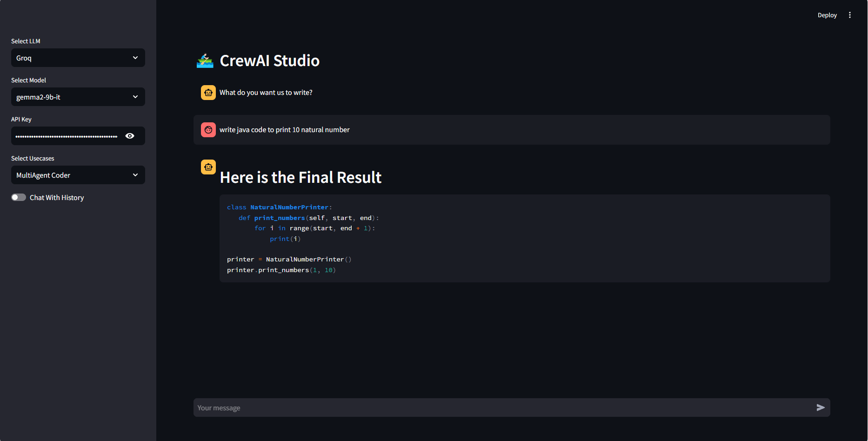Screen dimensions: 868x441
Task: Click the printer.print_numbers line in the code
Action: click(x=281, y=270)
